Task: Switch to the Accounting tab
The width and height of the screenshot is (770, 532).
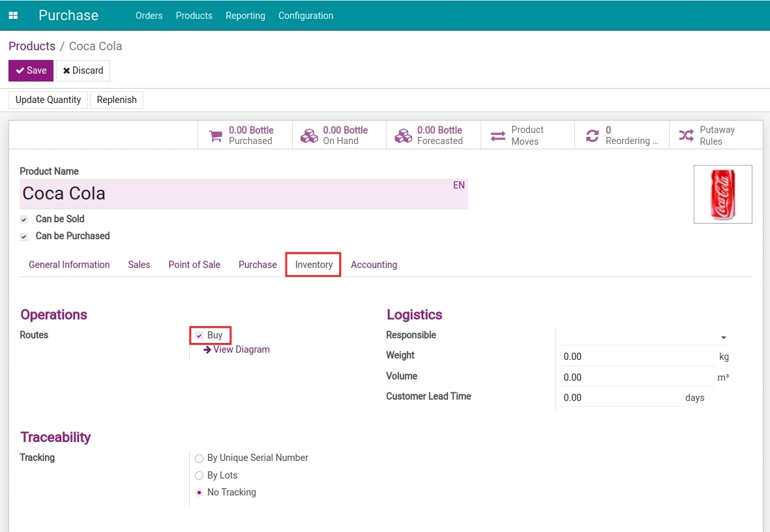Action: tap(374, 265)
